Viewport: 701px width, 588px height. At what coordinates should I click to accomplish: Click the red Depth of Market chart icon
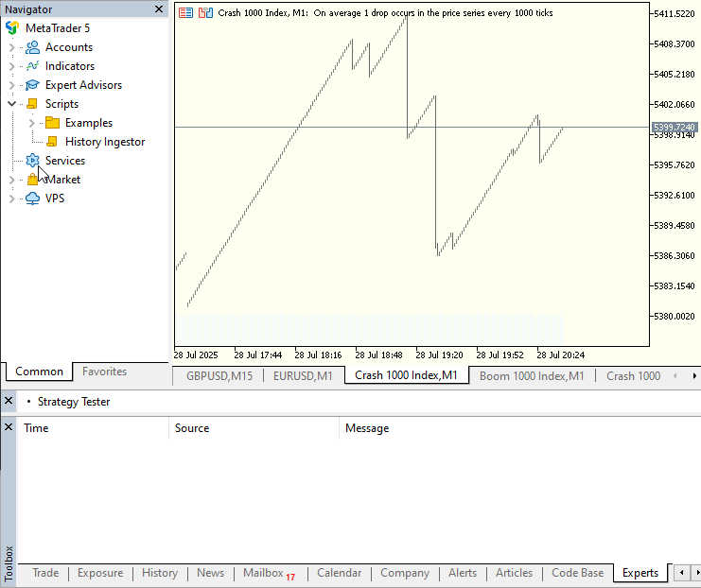(x=185, y=13)
